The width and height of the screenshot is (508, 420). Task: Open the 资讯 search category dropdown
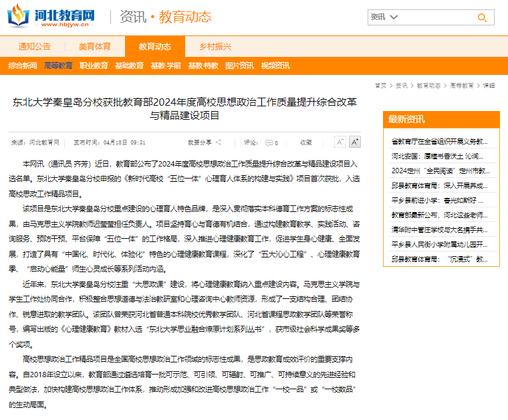[384, 17]
